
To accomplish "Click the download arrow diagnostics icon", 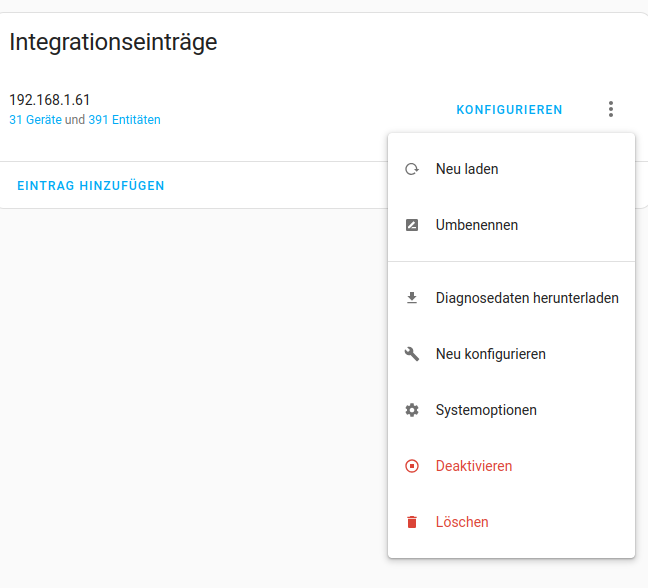I will click(x=412, y=298).
